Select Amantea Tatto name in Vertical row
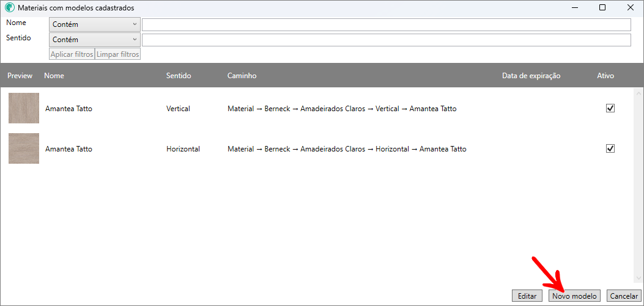Screen dimensions: 644x306 coord(68,109)
